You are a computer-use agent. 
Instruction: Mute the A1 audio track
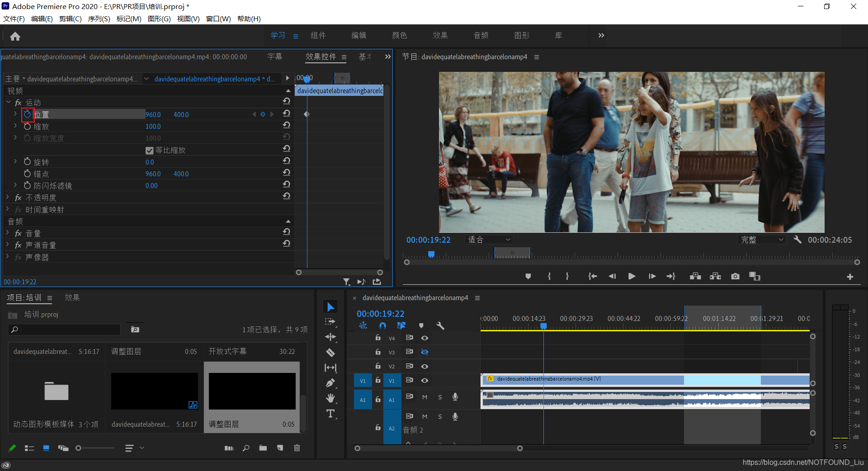425,397
